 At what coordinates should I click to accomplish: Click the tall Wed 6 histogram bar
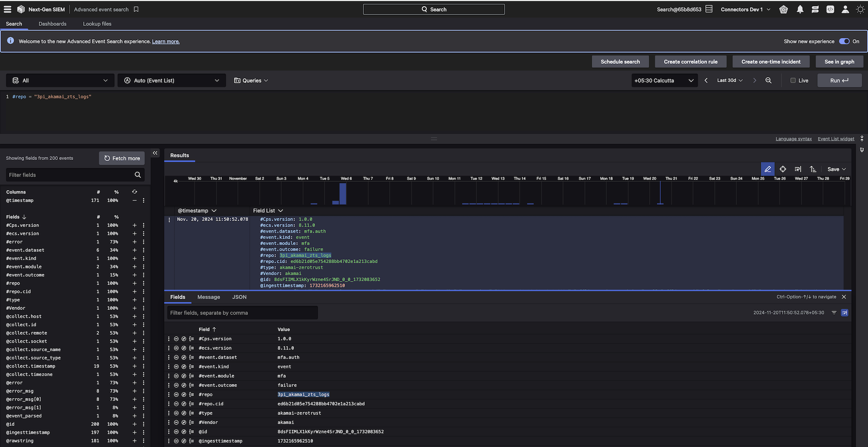[343, 194]
